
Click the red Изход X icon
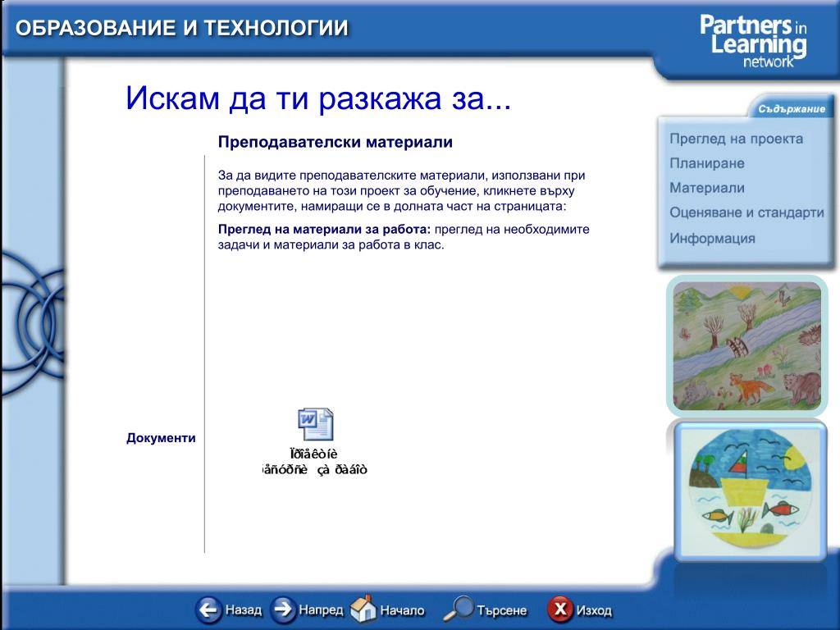pos(559,609)
